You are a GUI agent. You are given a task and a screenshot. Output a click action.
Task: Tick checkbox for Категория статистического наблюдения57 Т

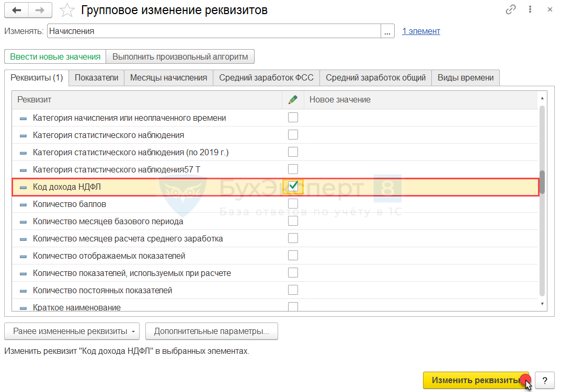[293, 169]
